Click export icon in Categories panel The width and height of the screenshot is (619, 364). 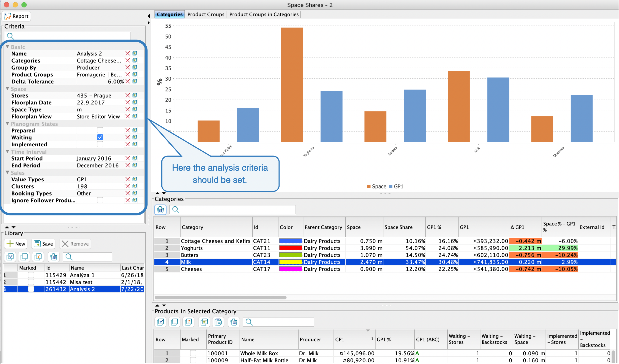(161, 210)
